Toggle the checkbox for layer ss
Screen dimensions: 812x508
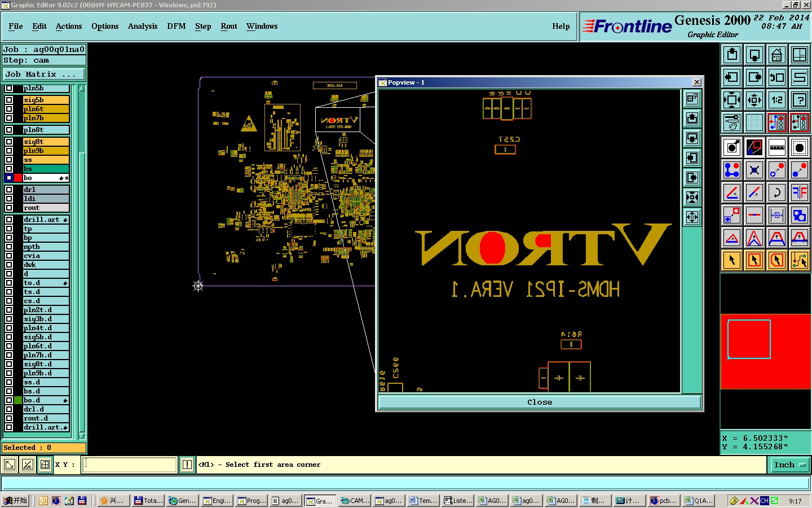click(x=9, y=160)
